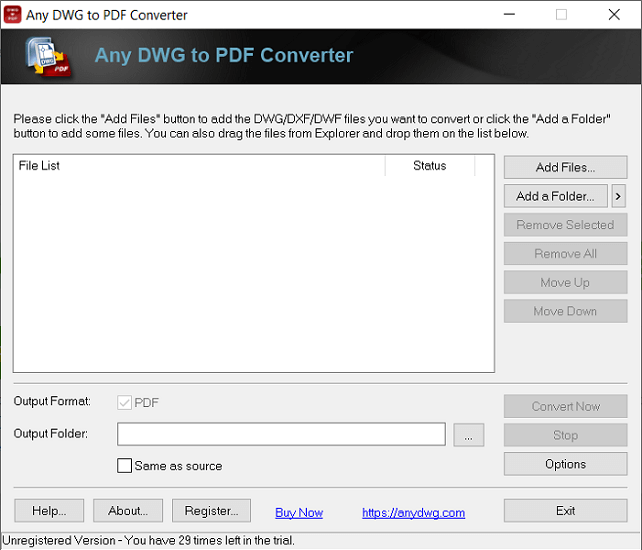Follow the Buy Now link
Screen dimensions: 642x550
pos(299,512)
